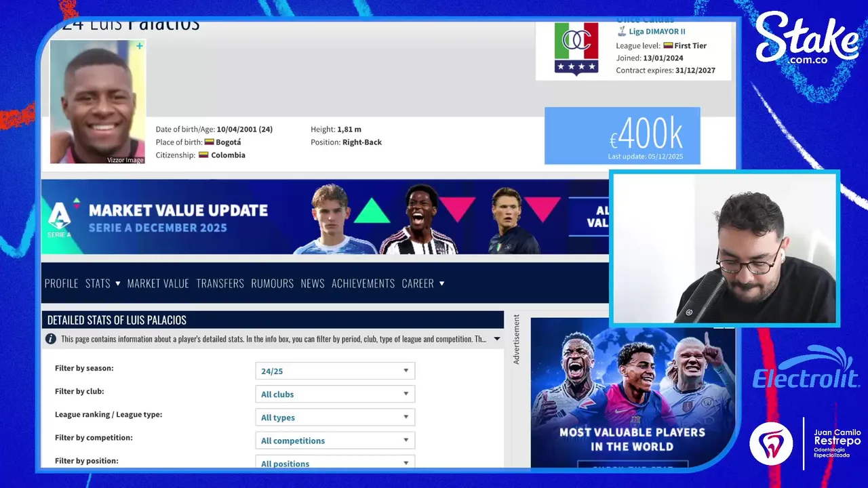Click the Colombia flag next to Bogotá
The image size is (868, 488).
pos(209,142)
